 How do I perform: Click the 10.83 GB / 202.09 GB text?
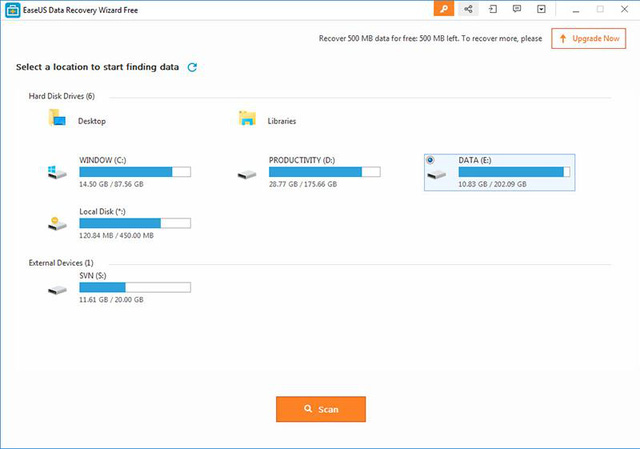coord(492,184)
